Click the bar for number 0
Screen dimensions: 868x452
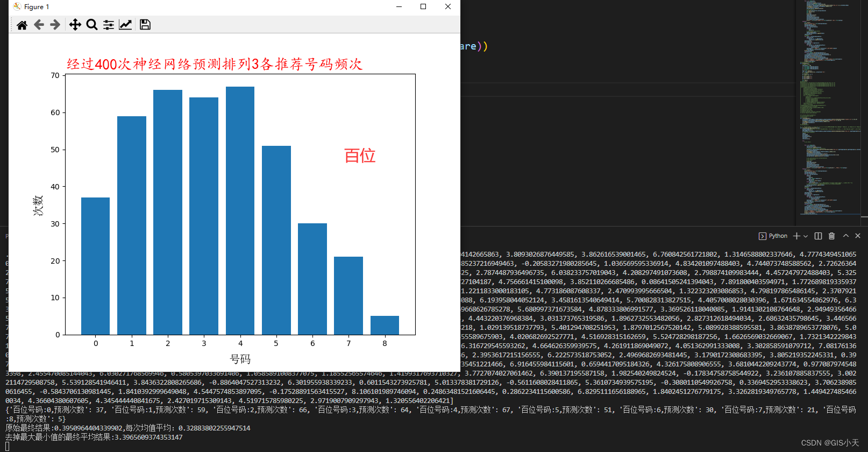coord(96,266)
